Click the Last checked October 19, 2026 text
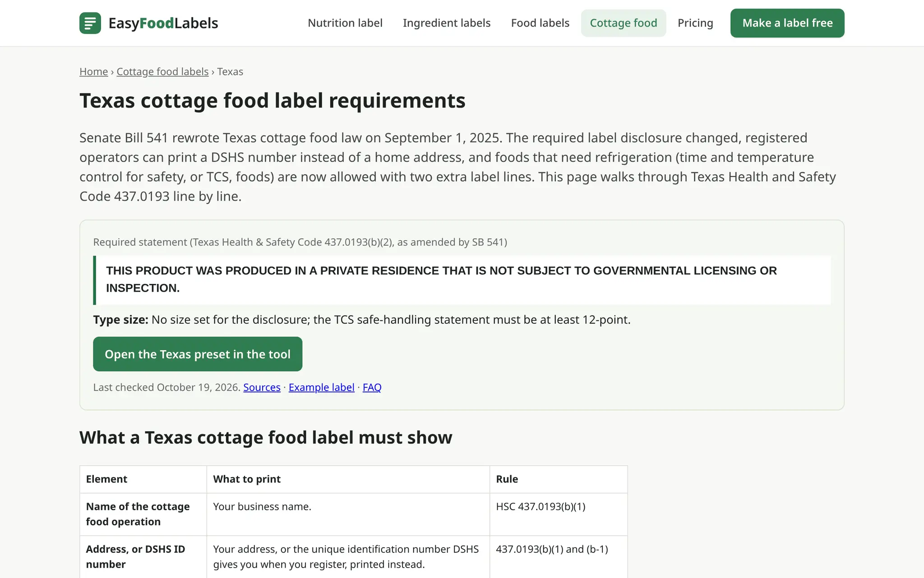Screen dimensions: 924x578 (x=166, y=387)
